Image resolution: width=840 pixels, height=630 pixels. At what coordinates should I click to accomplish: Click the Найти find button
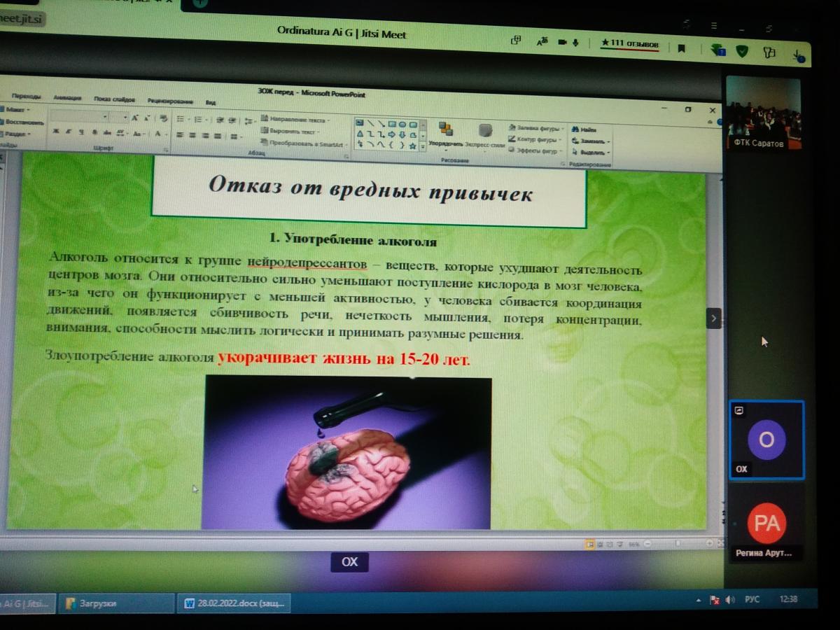point(584,130)
